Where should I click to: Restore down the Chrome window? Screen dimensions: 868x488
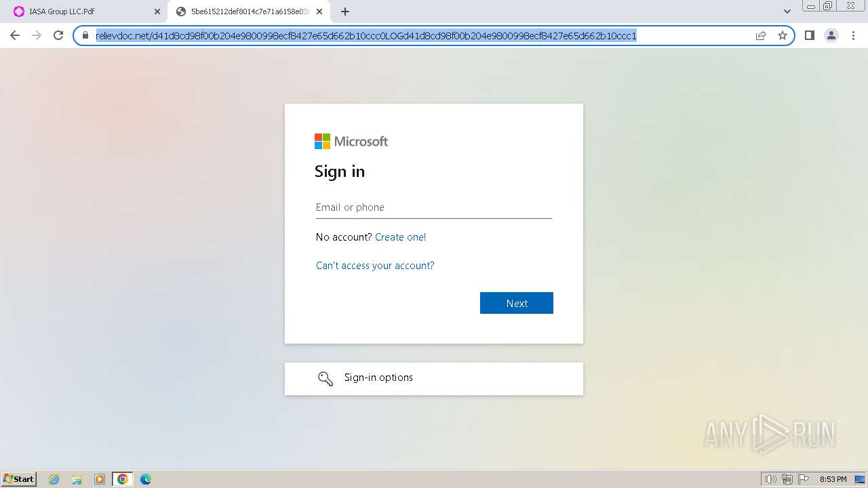[x=828, y=6]
